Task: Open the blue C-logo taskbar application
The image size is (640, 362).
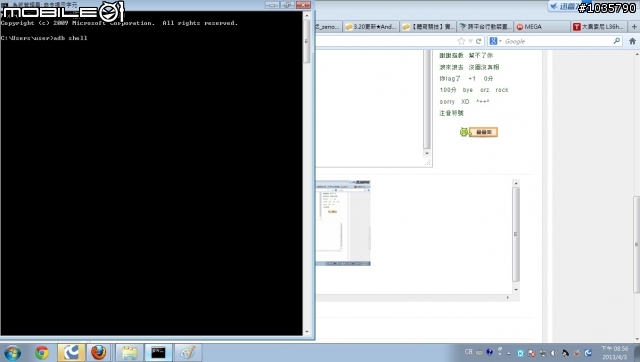Action: coord(71,353)
